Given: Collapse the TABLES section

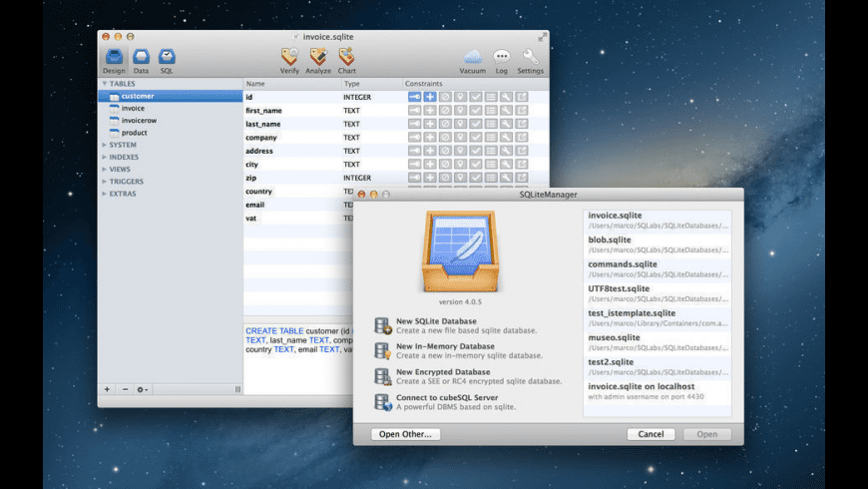Looking at the screenshot, I should 103,84.
